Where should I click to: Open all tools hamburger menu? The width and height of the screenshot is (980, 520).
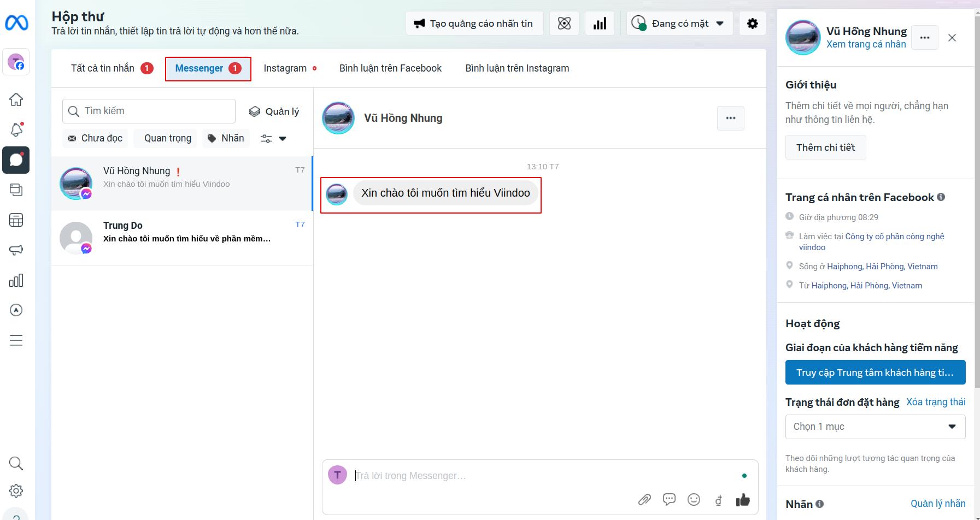(16, 340)
